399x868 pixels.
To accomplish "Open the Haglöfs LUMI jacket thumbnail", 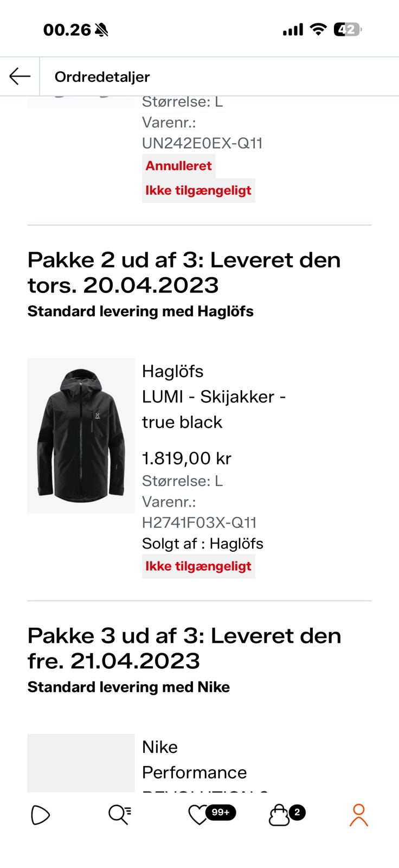I will pos(81,436).
